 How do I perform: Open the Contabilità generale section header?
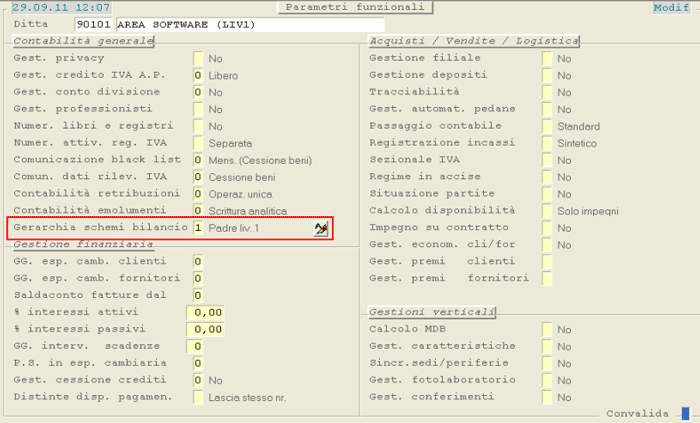83,41
